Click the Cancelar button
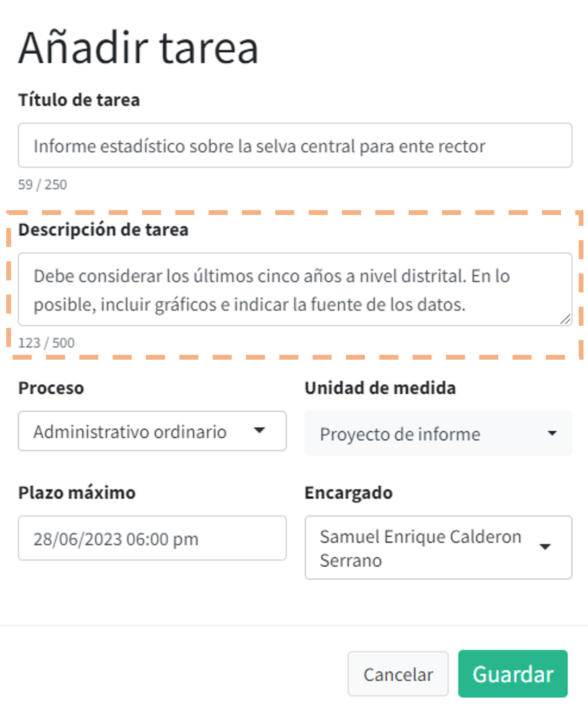588x719 pixels. [398, 674]
